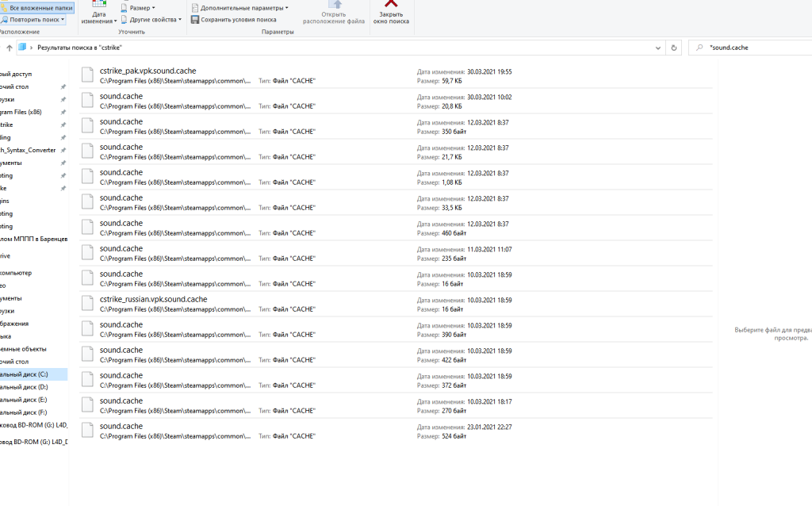Click the refresh button beside the address bar
The width and height of the screenshot is (812, 506).
[674, 48]
